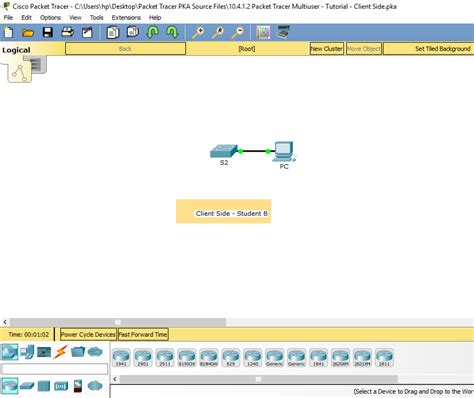Viewport: 474px width, 398px height.
Task: Click the Save file toolbar icon
Action: point(48,33)
